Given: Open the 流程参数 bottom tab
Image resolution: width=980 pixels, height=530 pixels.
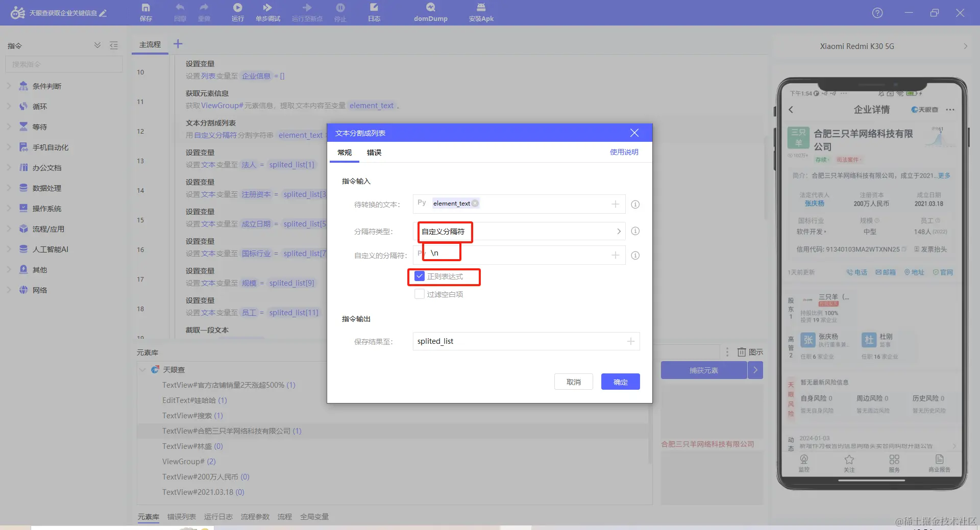Looking at the screenshot, I should coord(255,517).
